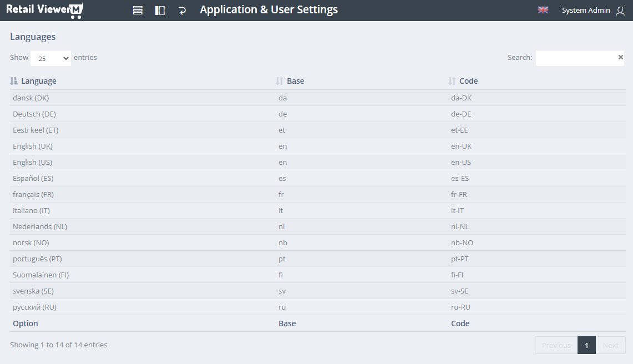Go to page 1 in pagination
The image size is (633, 364).
click(586, 345)
